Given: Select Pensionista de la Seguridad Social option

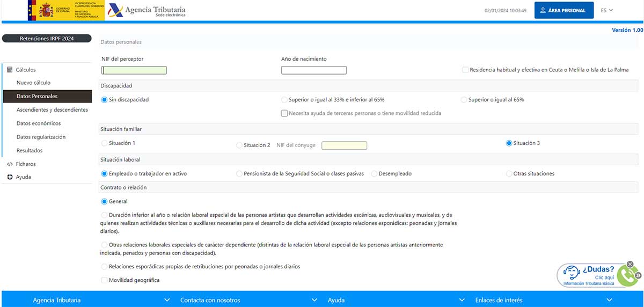Looking at the screenshot, I should click(x=239, y=174).
